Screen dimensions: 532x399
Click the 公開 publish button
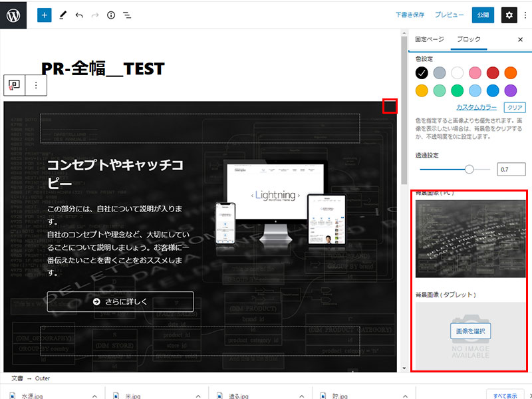point(483,15)
